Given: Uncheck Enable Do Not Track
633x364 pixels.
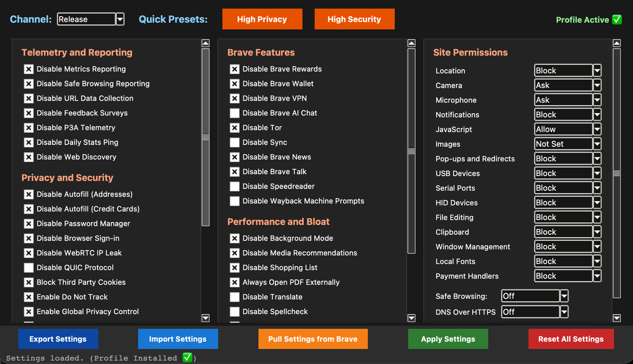Looking at the screenshot, I should click(29, 297).
